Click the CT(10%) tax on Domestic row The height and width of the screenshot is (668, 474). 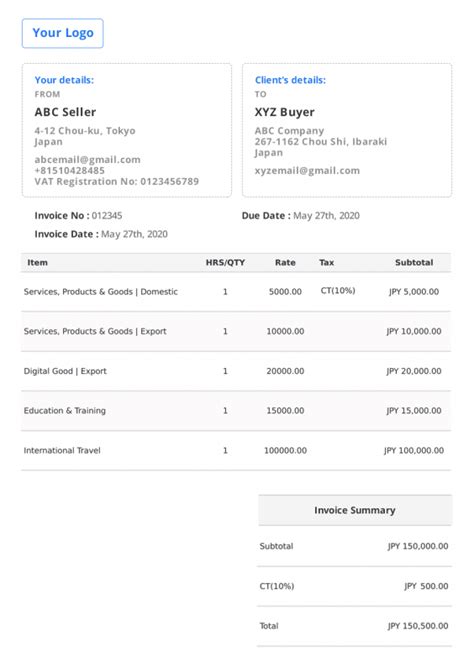coord(338,291)
